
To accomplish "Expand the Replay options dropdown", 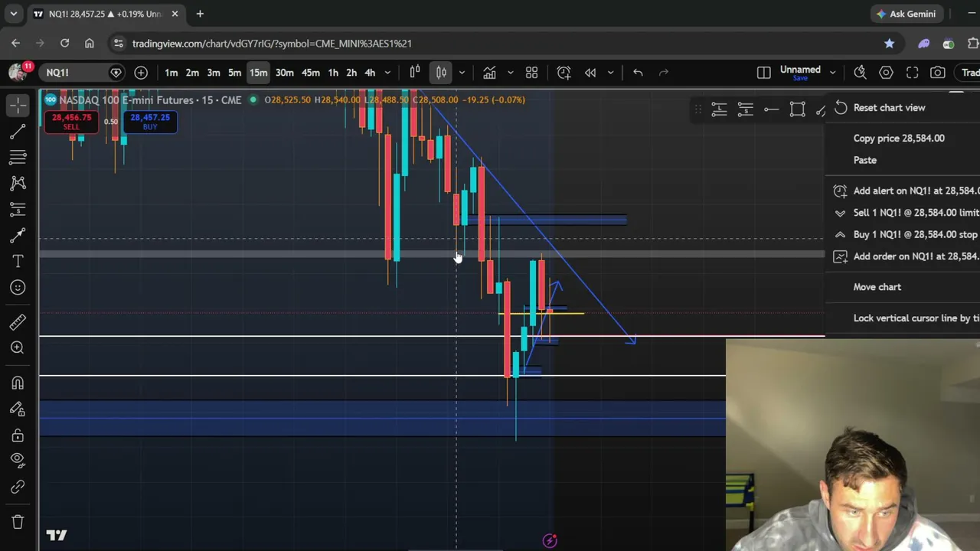I will [x=610, y=73].
